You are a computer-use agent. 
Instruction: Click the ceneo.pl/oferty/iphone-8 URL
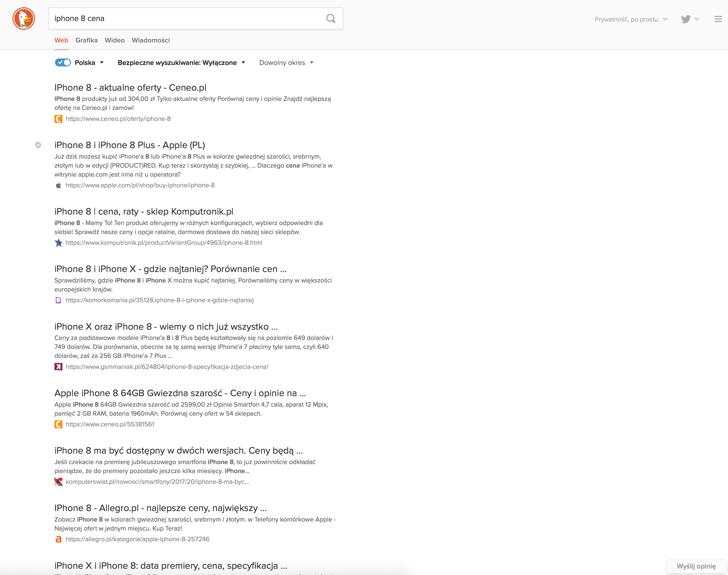[118, 119]
